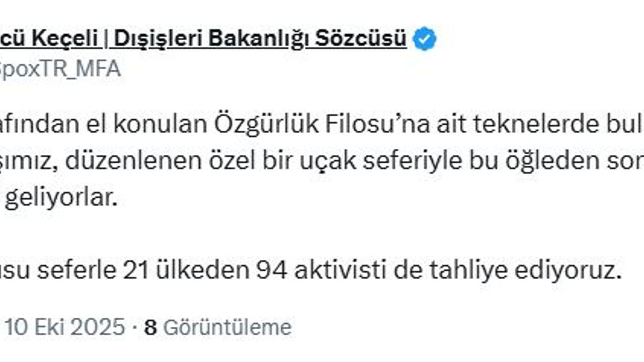Click the 8 Görüntüleme view count
Screen dimensions: 644x362
(217, 327)
